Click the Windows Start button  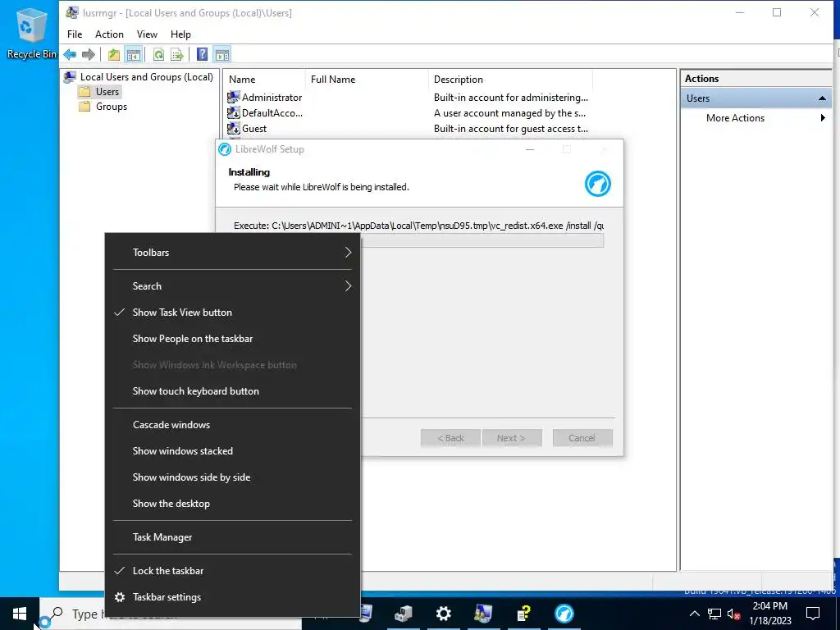pyautogui.click(x=20, y=614)
